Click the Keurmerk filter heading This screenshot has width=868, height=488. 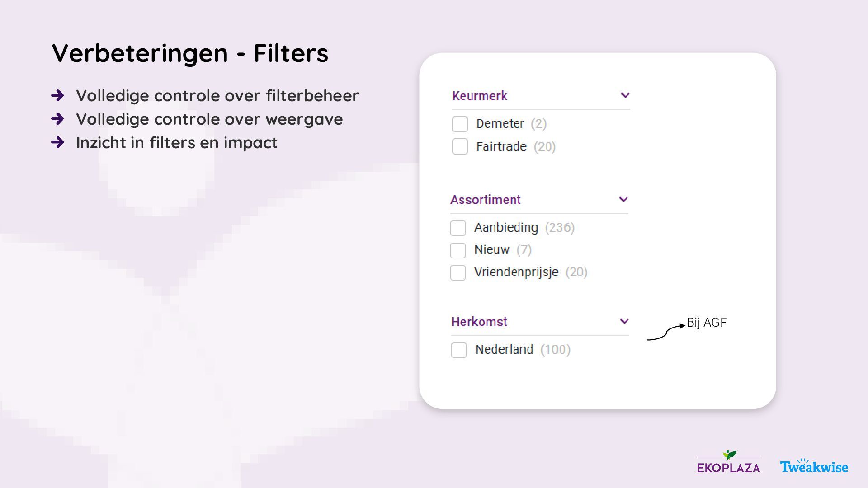[480, 96]
